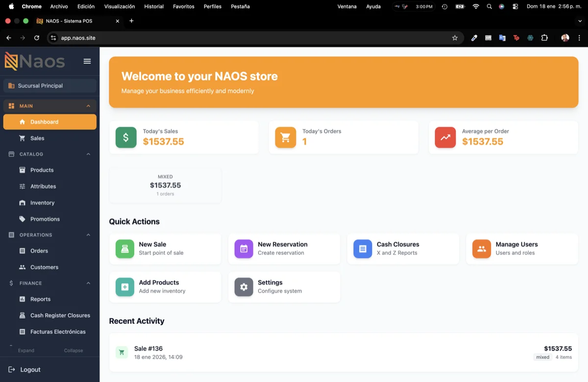Open the Sales section in the sidebar
Viewport: 588px width, 382px height.
click(37, 138)
